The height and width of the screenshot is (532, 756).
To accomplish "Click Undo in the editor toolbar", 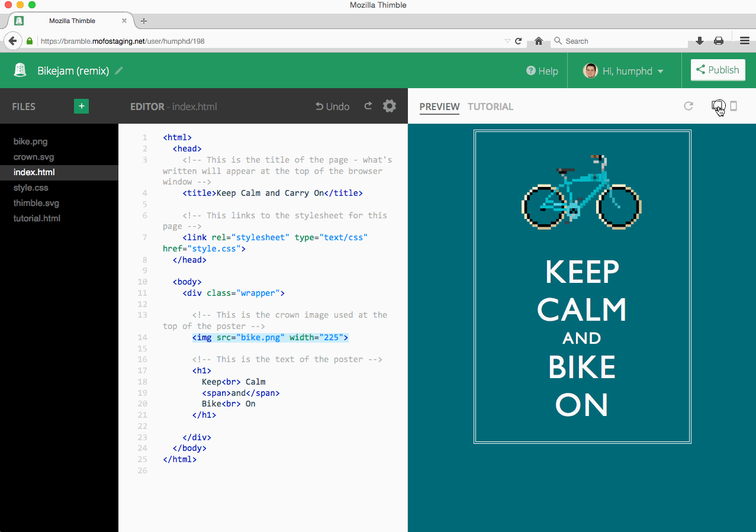I will click(x=332, y=107).
